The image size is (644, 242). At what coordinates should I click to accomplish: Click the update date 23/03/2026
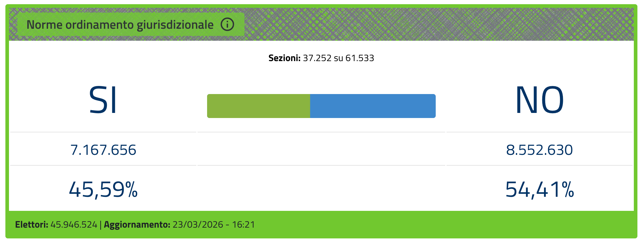198,225
